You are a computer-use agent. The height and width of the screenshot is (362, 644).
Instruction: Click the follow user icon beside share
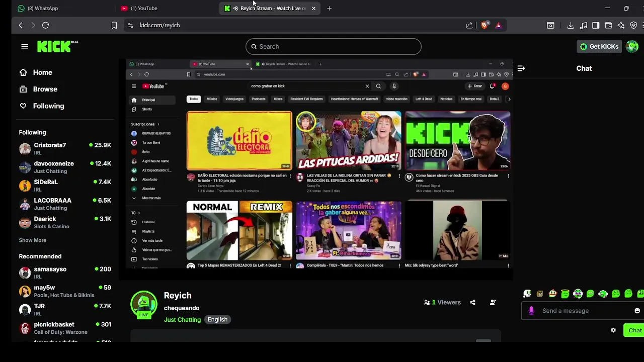tap(493, 302)
